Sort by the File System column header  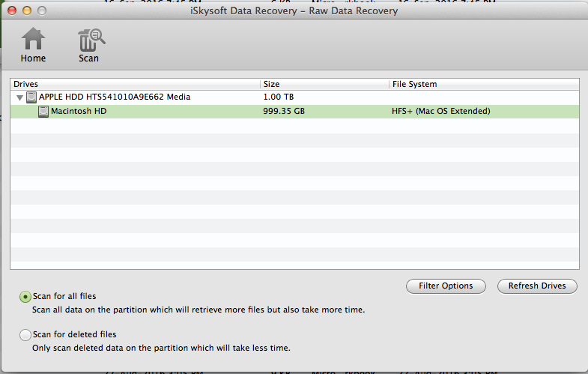click(x=484, y=84)
